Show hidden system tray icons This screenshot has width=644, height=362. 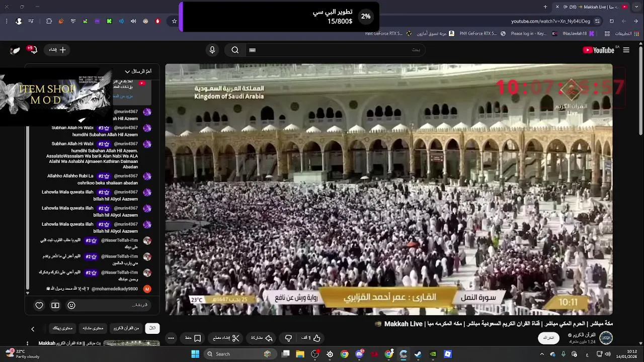point(542,354)
